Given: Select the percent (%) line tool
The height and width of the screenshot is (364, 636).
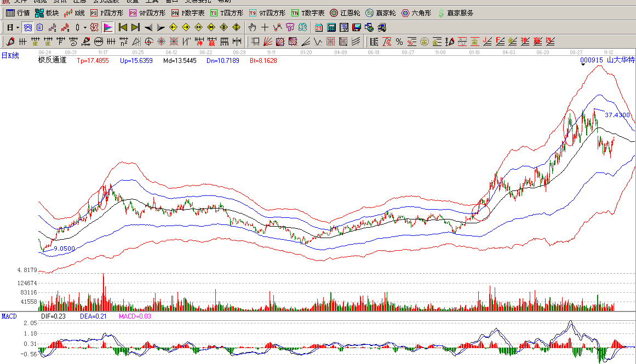Looking at the screenshot, I should [x=399, y=42].
